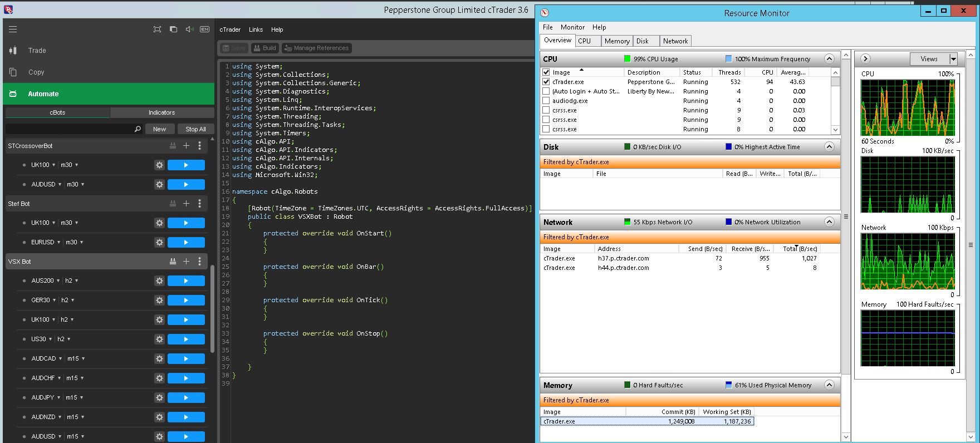Select cTrader.exe row in Memory section
This screenshot has width=980, height=443.
pos(647,421)
